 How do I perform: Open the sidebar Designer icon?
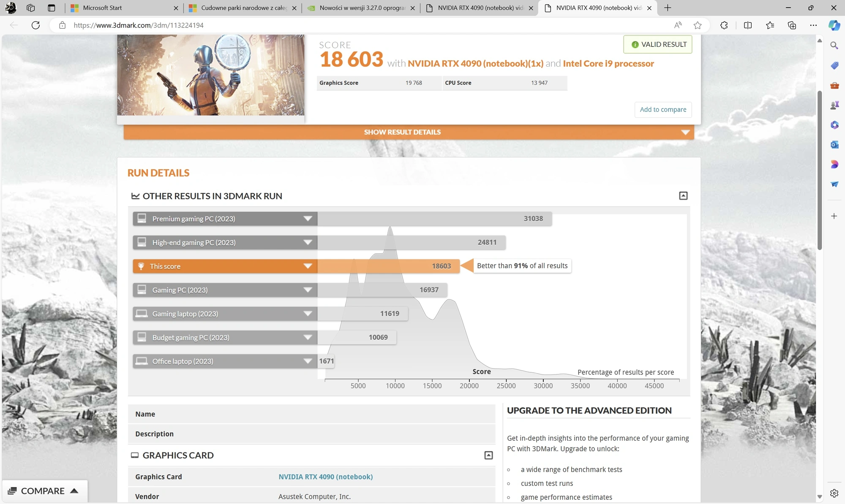pyautogui.click(x=834, y=164)
